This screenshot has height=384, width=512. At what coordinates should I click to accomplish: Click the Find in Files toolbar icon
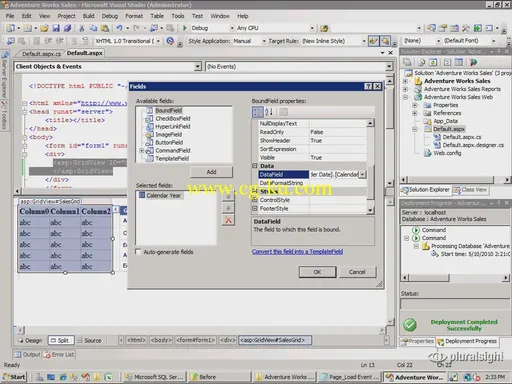324,28
